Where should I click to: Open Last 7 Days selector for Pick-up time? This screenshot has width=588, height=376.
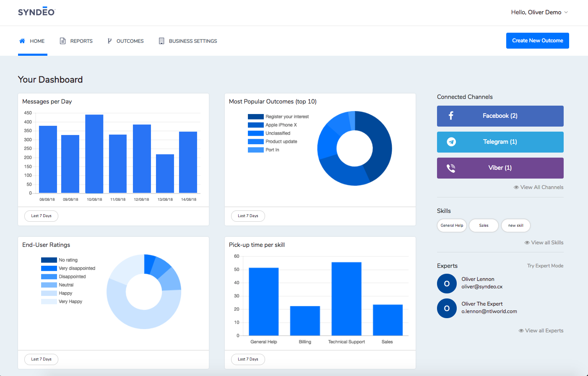[x=248, y=359]
